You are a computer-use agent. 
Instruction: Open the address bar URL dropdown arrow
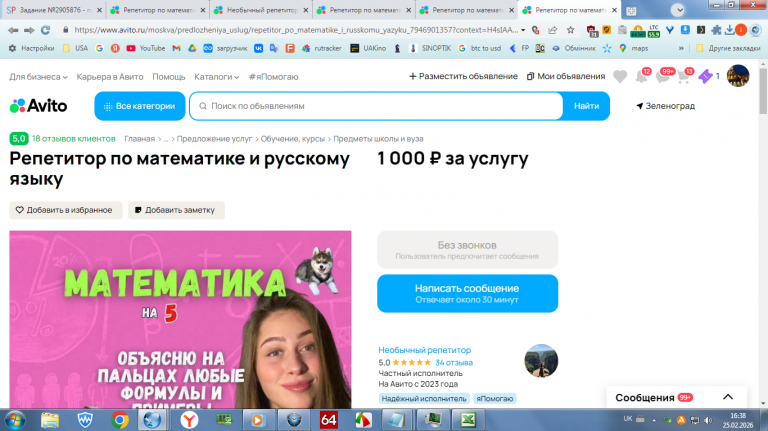coord(523,30)
